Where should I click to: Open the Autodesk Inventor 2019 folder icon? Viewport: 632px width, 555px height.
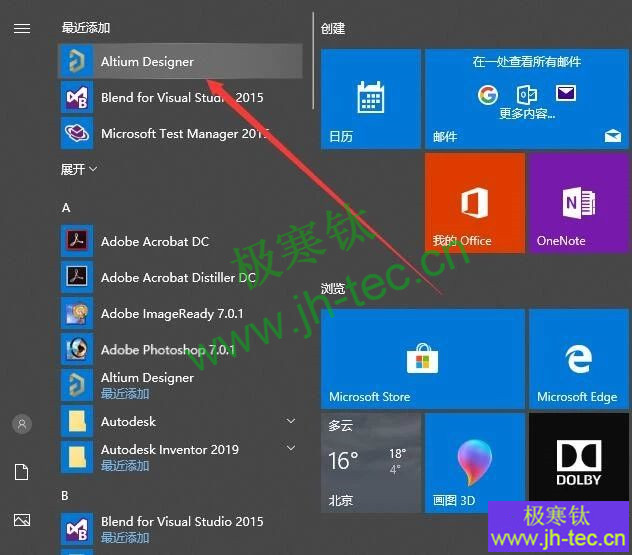(77, 457)
